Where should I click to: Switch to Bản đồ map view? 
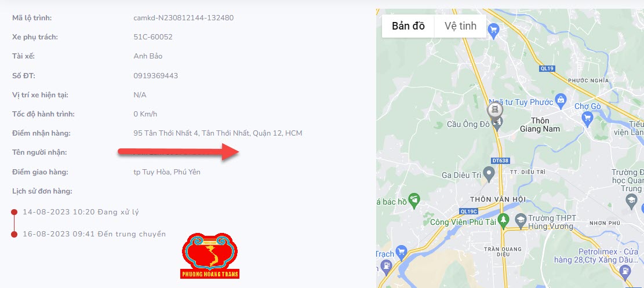(408, 26)
